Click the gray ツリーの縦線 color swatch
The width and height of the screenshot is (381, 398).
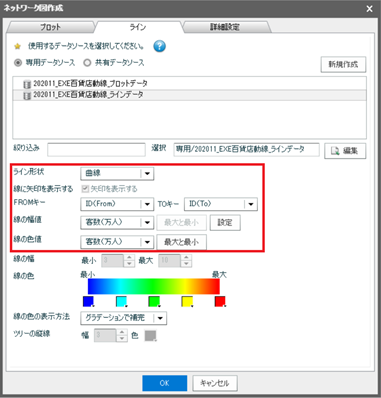point(150,336)
